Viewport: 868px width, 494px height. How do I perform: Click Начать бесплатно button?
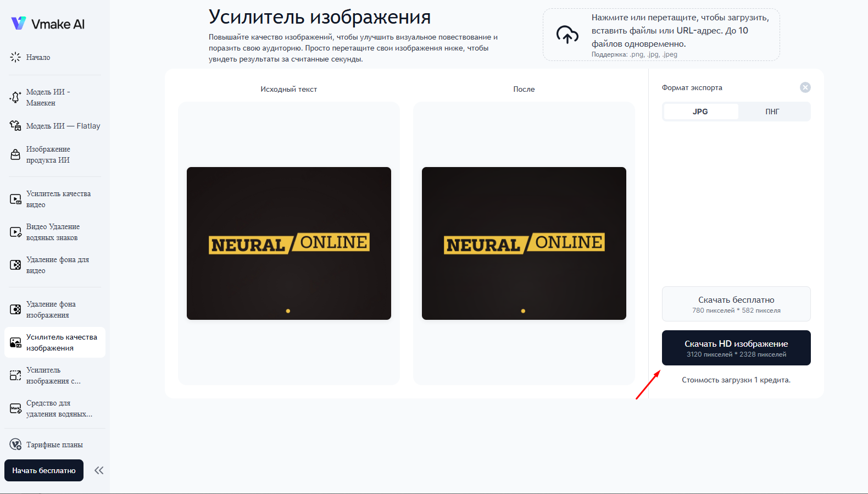point(44,470)
